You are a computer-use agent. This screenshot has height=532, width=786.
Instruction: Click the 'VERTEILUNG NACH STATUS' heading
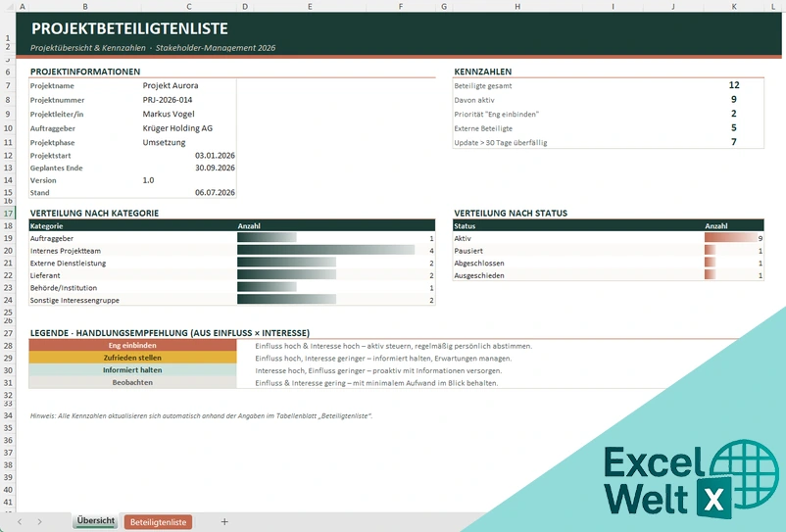(511, 214)
